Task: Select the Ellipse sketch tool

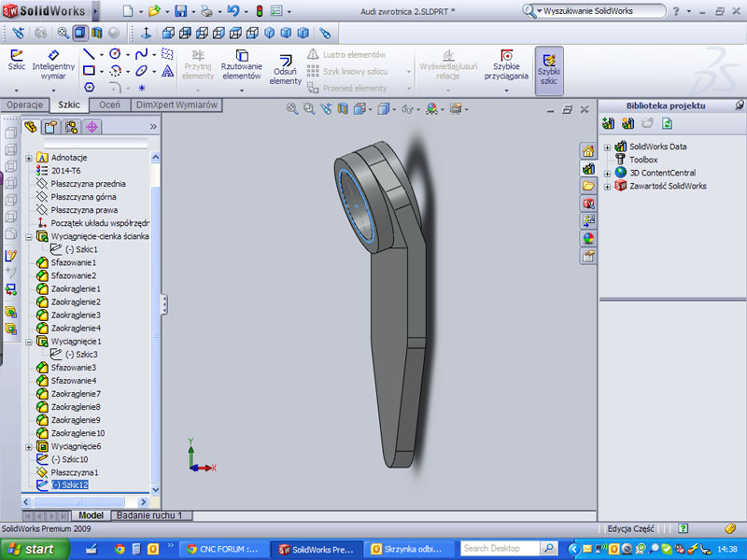Action: [141, 71]
